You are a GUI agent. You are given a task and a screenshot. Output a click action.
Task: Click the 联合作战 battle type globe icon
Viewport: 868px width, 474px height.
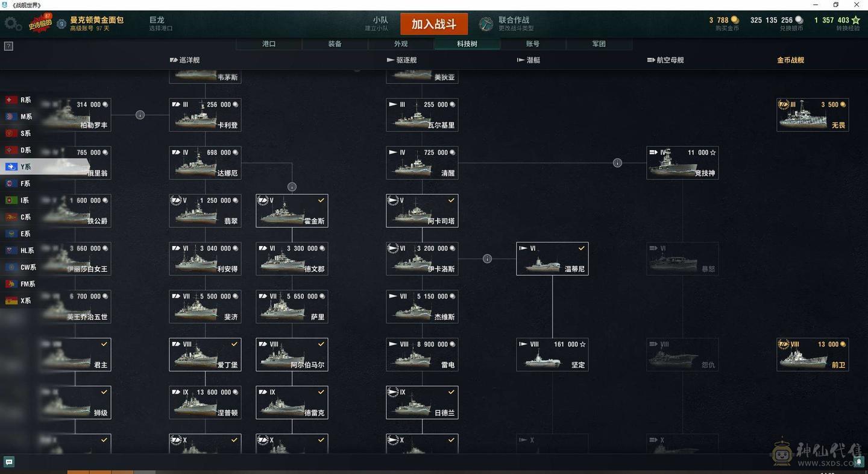pos(486,24)
